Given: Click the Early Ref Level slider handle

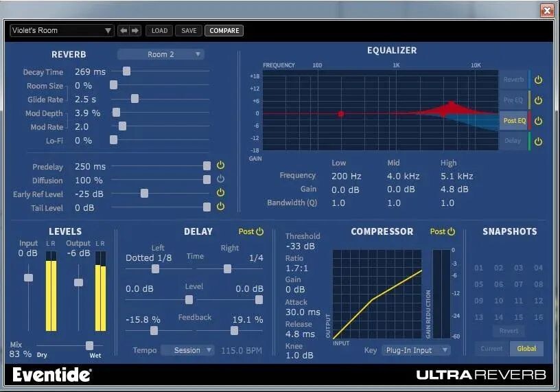Looking at the screenshot, I should tap(144, 194).
